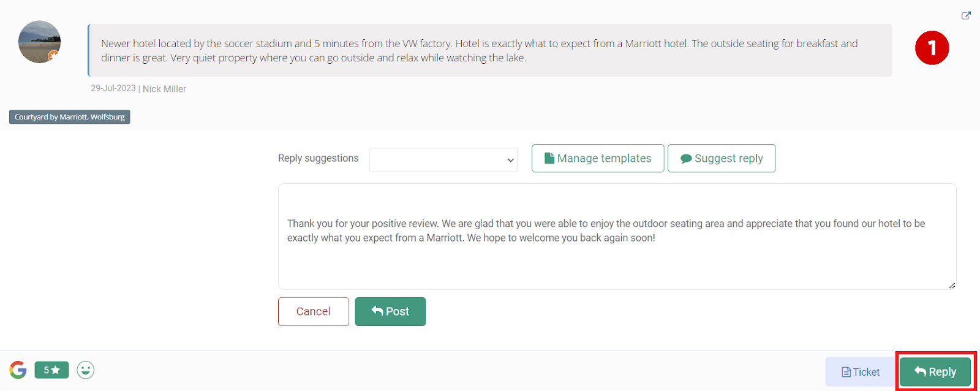Click the Google logo source icon

click(x=18, y=370)
